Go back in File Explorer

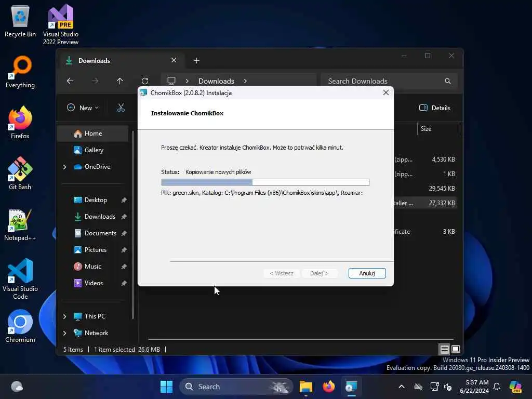point(70,81)
